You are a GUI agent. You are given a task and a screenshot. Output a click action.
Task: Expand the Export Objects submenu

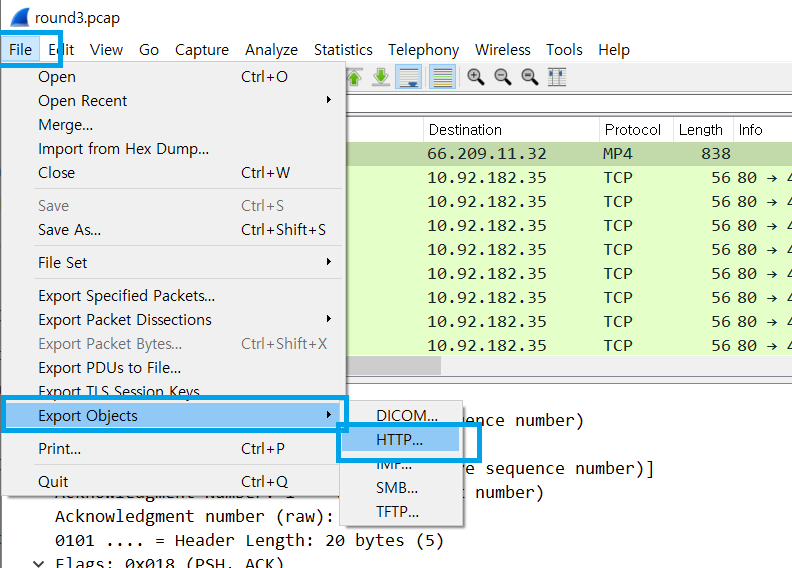pos(174,416)
